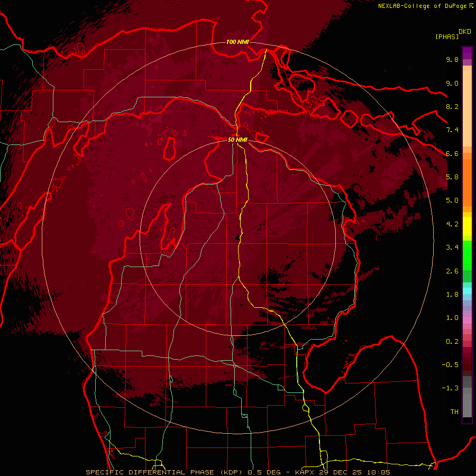This screenshot has width=476, height=476.
Task: Click the 3.4 legend value
Action: (x=452, y=248)
